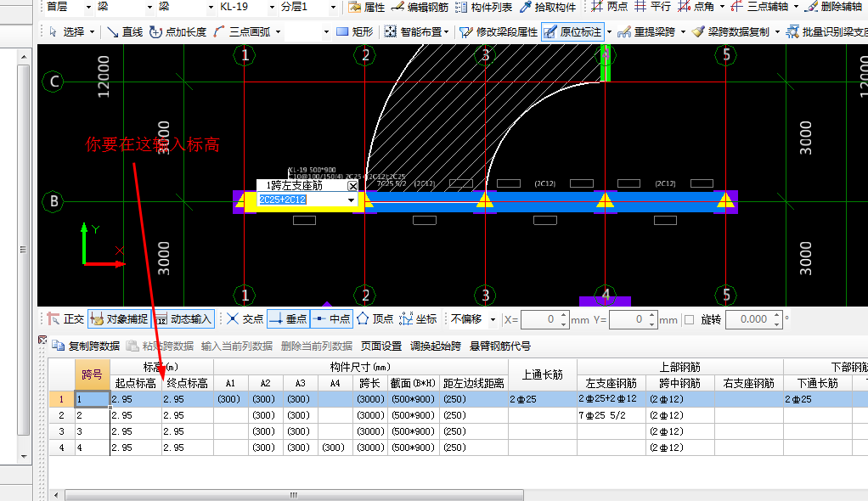Select row 2 左支座钢筋 cell 7⌀25 5/2
868x501 pixels.
[x=612, y=415]
